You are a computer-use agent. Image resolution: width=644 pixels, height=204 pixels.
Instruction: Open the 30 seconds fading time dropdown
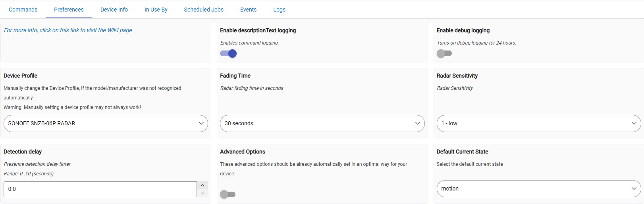tap(322, 123)
